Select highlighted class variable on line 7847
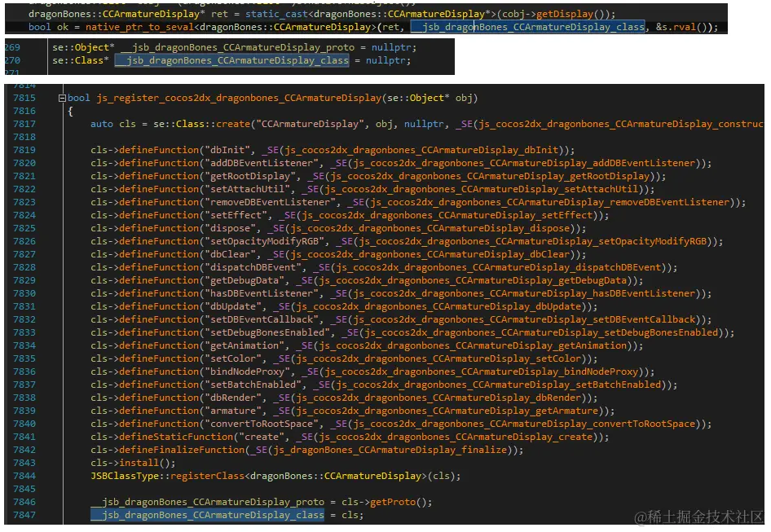Image resolution: width=771 pixels, height=532 pixels. [207, 515]
